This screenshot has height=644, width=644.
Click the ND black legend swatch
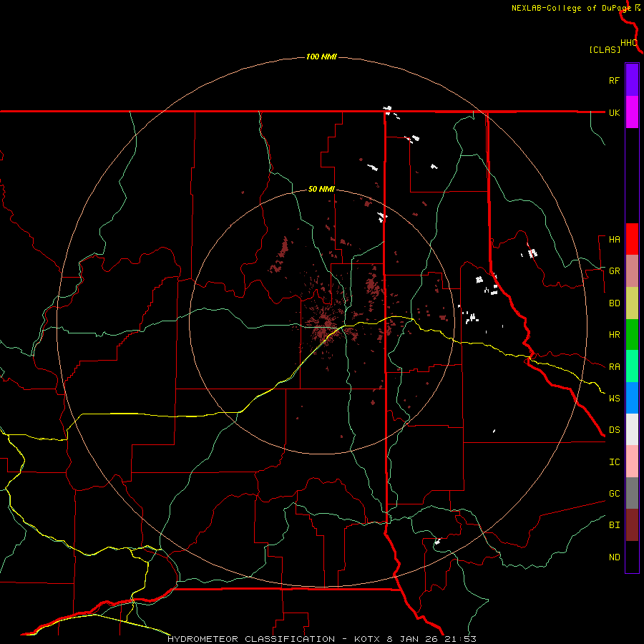click(632, 557)
